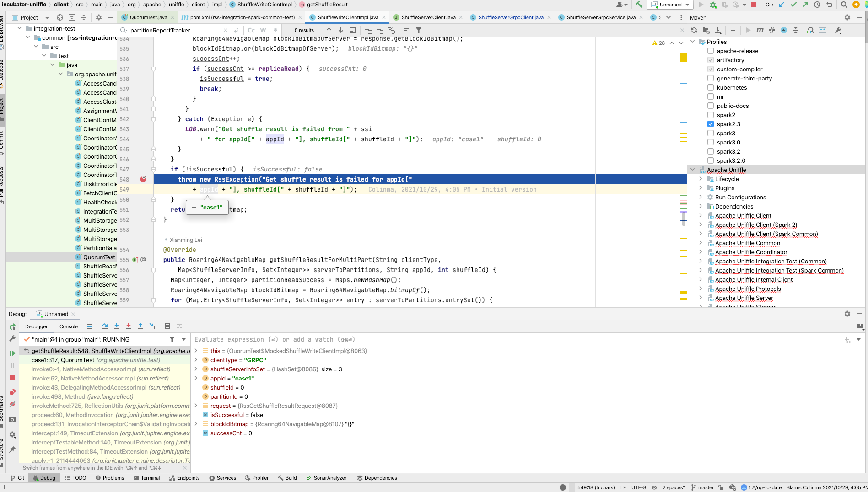The image size is (868, 492).
Task: Click the Git push arrow icon
Action: (x=805, y=5)
